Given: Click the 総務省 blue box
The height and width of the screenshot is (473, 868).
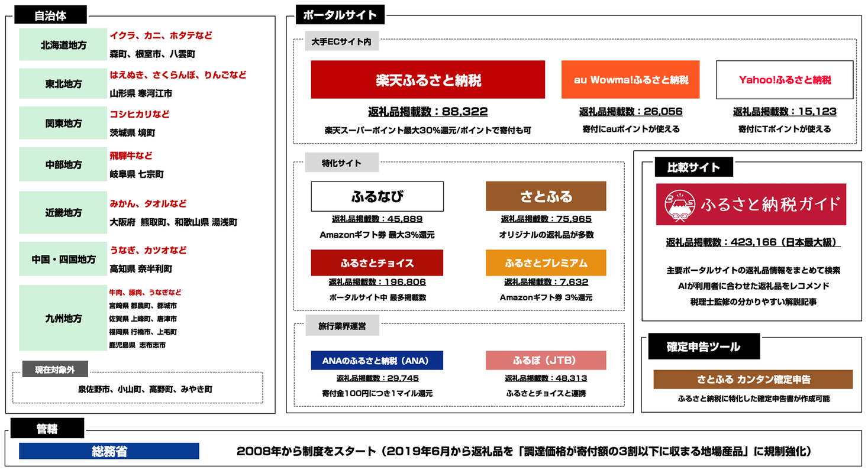Looking at the screenshot, I should pyautogui.click(x=109, y=451).
